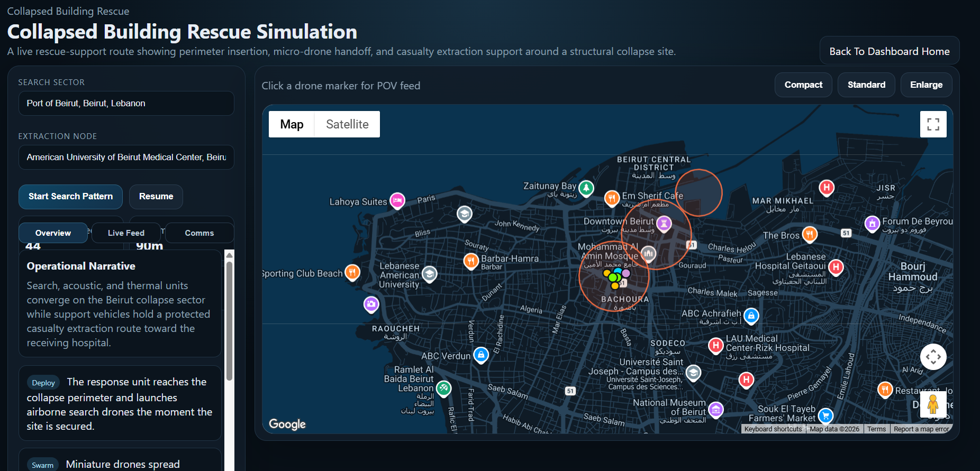
Task: Select the Lebanese American University marker
Action: [x=430, y=274]
